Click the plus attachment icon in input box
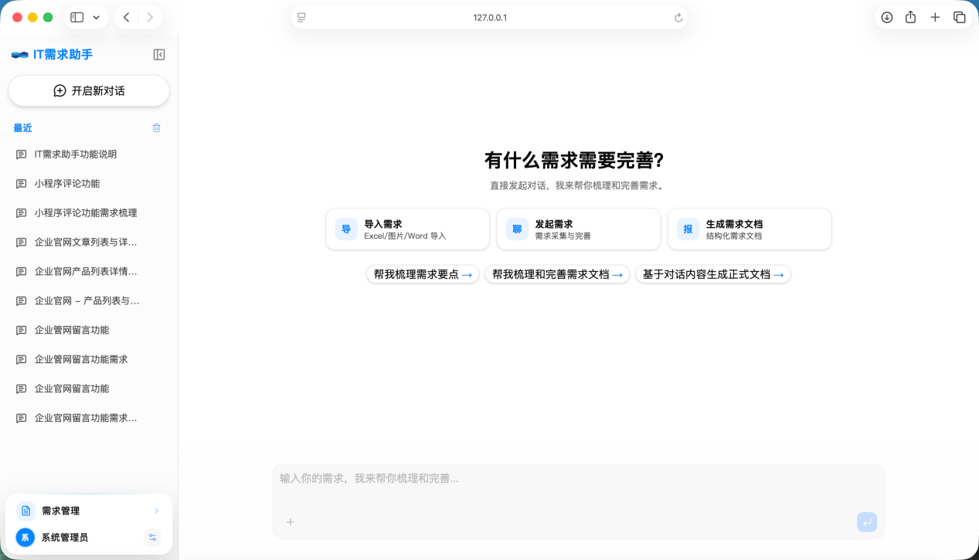Image resolution: width=979 pixels, height=560 pixels. coord(291,522)
